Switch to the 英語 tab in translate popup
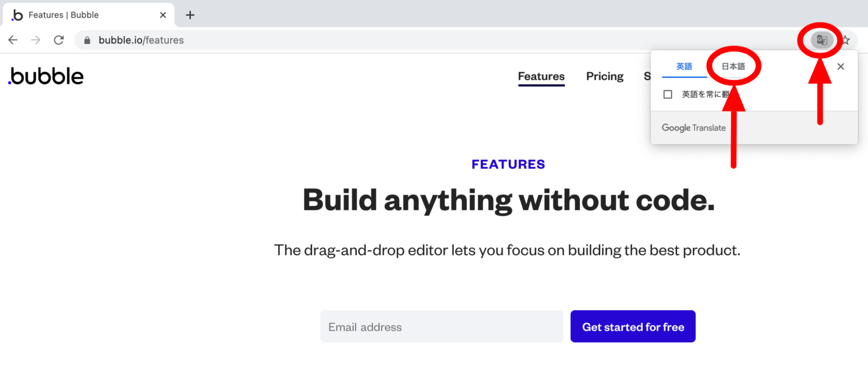 (683, 66)
